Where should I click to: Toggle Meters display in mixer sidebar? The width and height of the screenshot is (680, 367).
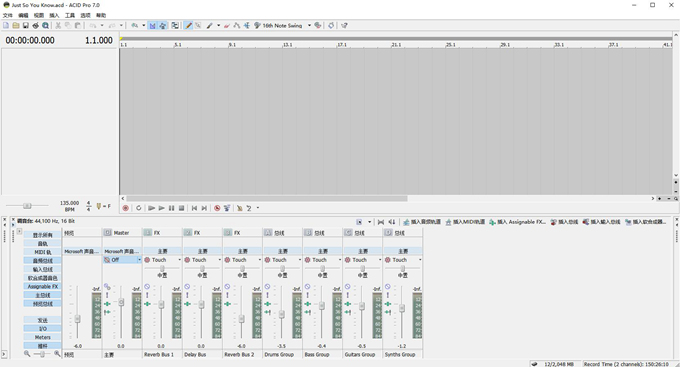coord(42,337)
